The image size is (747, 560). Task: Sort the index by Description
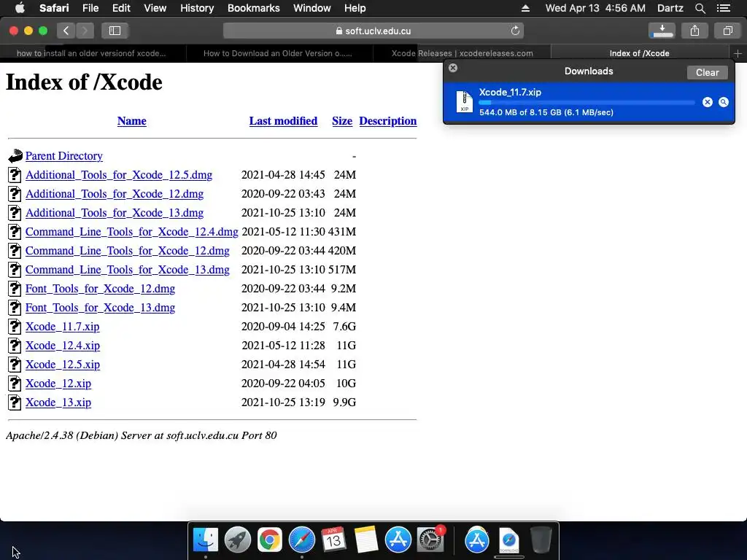[x=388, y=121]
